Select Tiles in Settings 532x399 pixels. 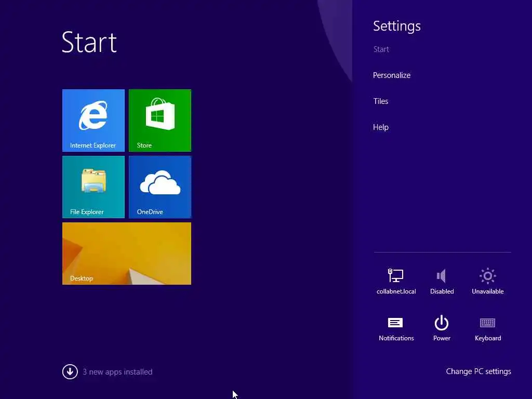click(x=381, y=101)
